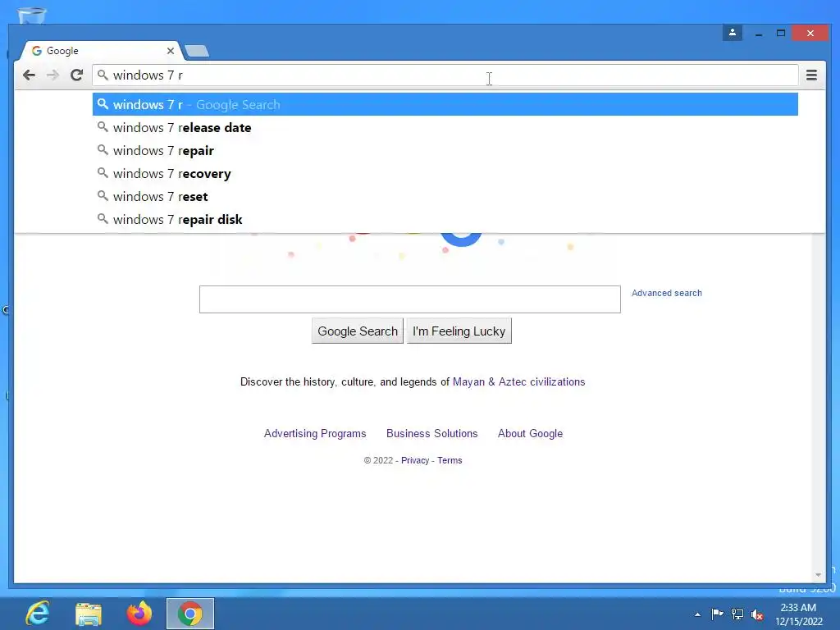The height and width of the screenshot is (630, 840).
Task: Choose 'windows 7 r - Google Search' suggestion
Action: click(445, 104)
